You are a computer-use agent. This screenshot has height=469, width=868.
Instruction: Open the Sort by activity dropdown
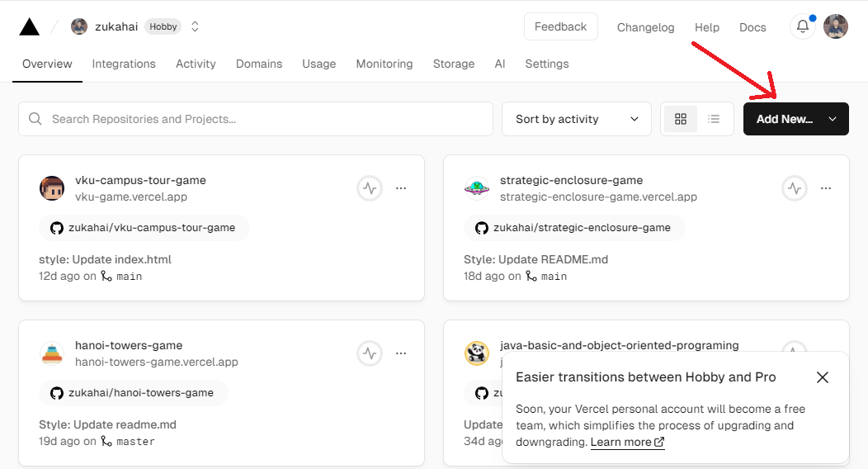pos(576,119)
